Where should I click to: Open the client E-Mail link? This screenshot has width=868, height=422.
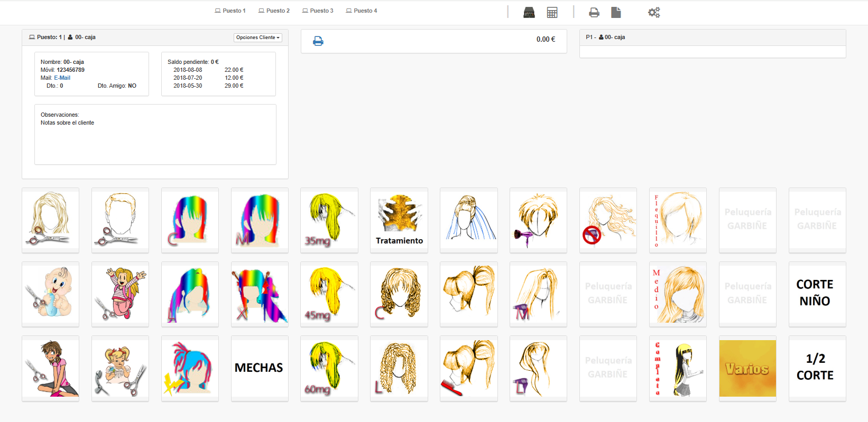click(62, 78)
